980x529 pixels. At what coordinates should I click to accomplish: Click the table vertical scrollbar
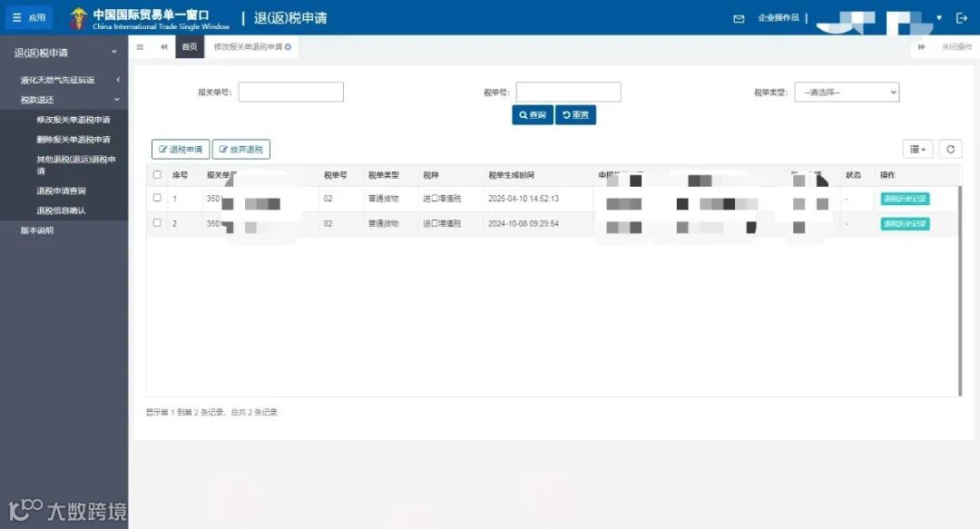pos(960,290)
